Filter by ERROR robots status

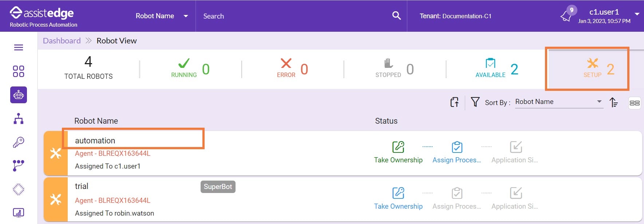coord(293,69)
